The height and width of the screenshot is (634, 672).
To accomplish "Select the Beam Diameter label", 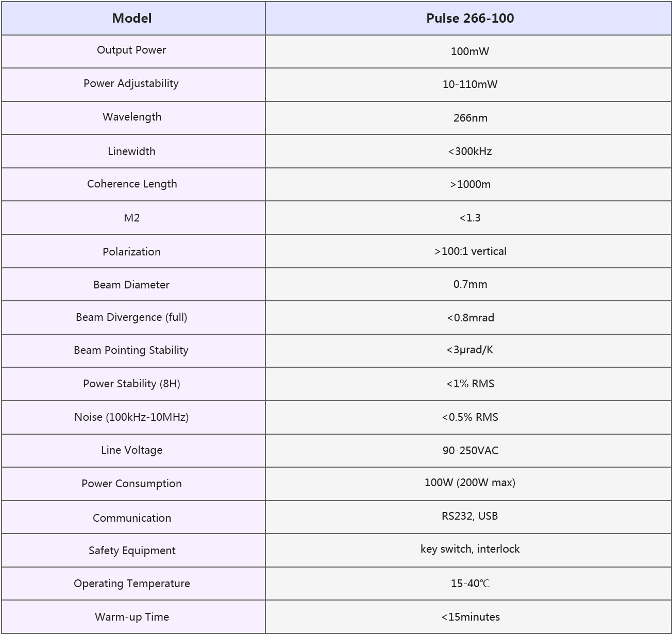I will pos(132,285).
